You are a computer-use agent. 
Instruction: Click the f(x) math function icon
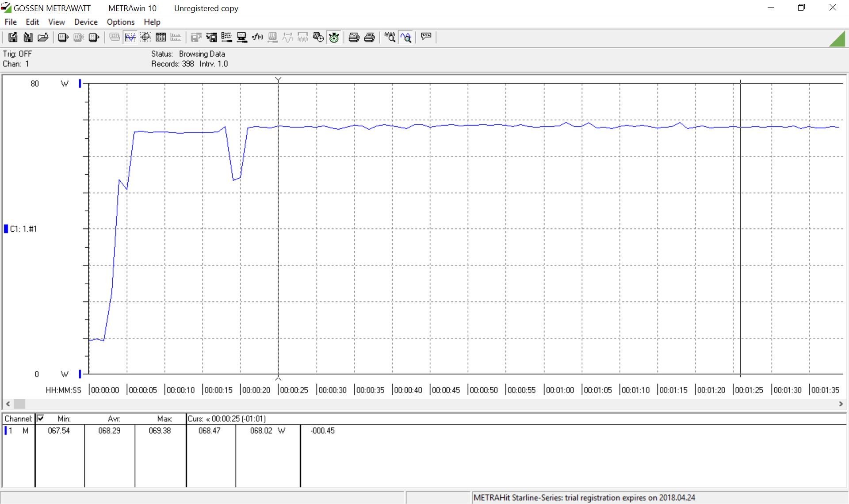pos(257,38)
